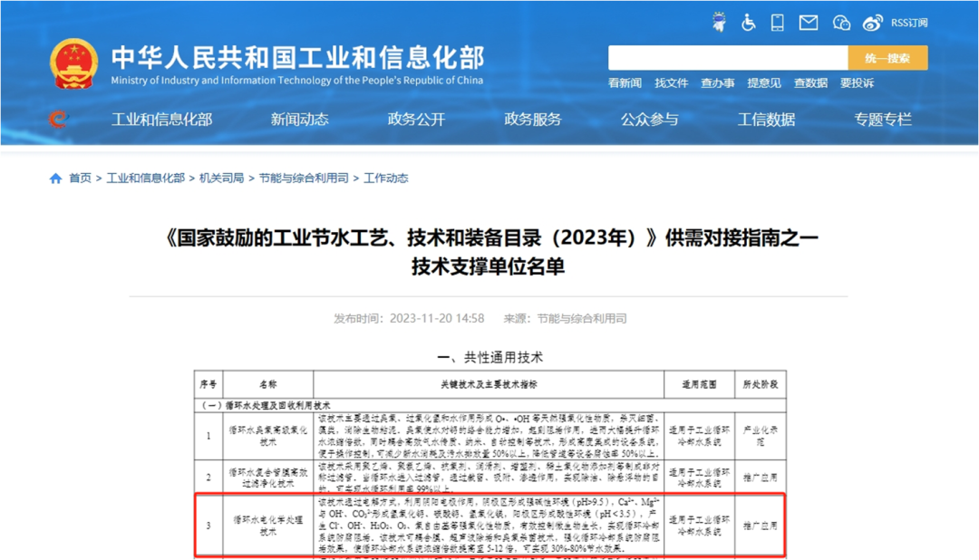Screen dimensions: 979x560
Task: Open the mobile phone version icon
Action: (778, 23)
